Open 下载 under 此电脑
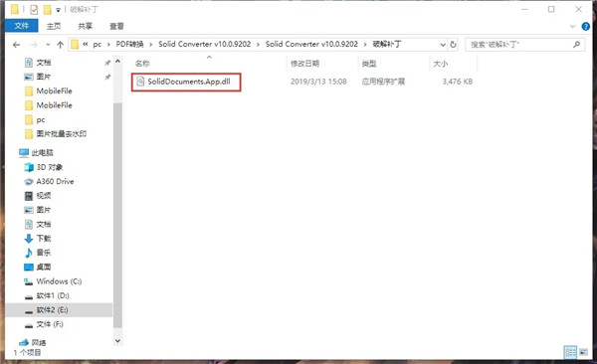Image resolution: width=597 pixels, height=364 pixels. (x=44, y=239)
